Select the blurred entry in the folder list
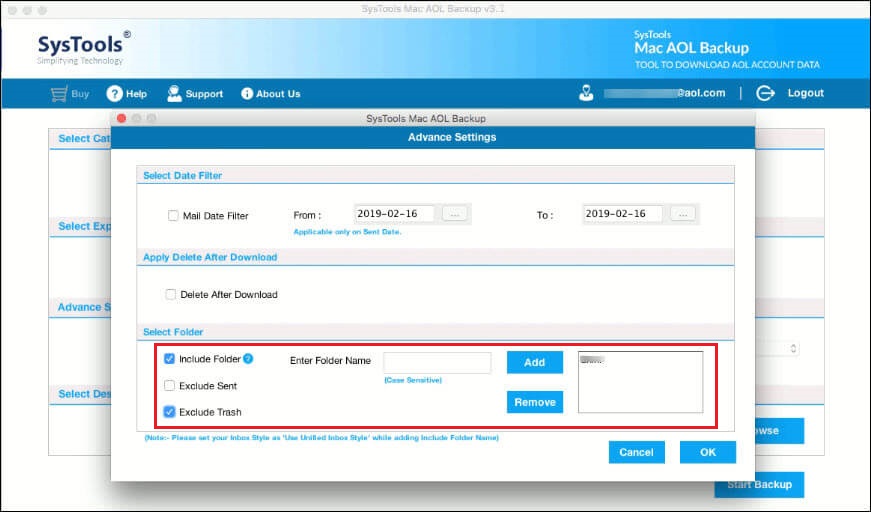The height and width of the screenshot is (512, 871). [x=592, y=360]
